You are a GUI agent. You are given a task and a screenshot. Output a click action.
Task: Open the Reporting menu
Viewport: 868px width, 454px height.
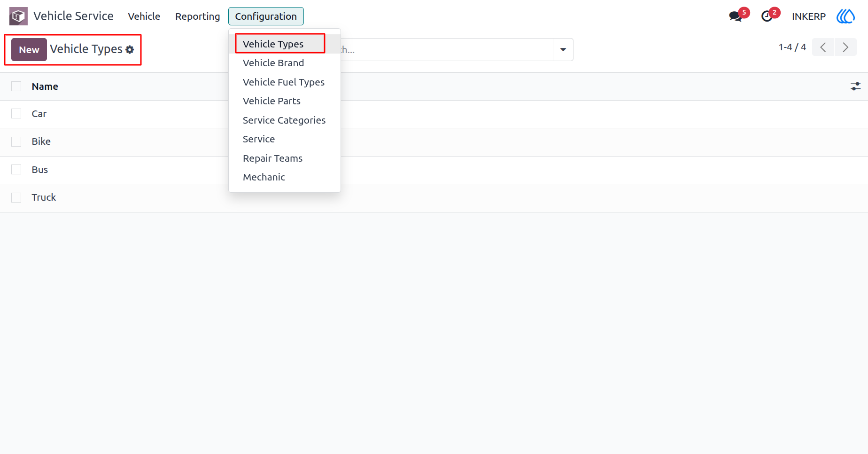(198, 16)
